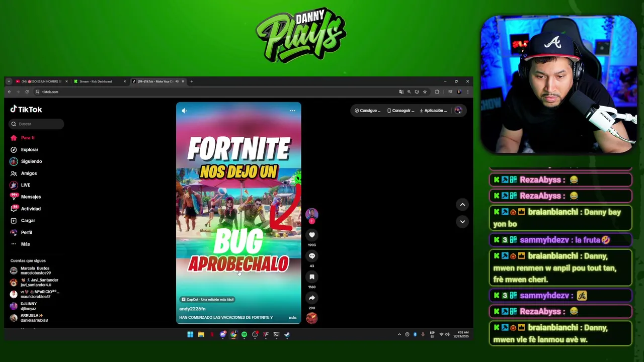Click the tiktok.com address bar
This screenshot has height=362, width=644.
(216, 92)
